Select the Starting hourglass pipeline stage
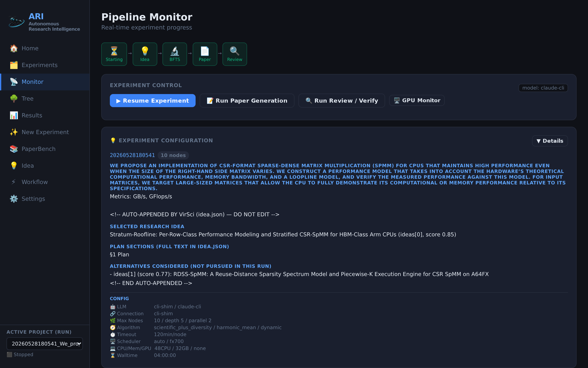The image size is (588, 368). (114, 54)
